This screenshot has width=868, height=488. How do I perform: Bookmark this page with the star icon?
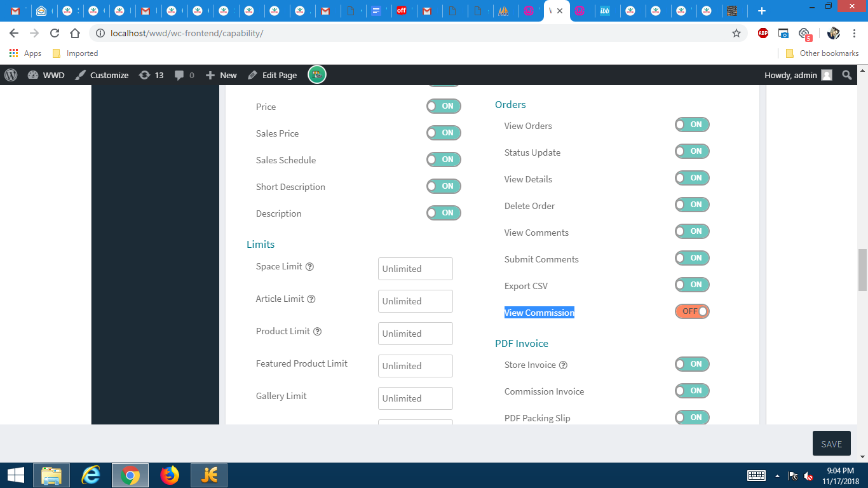pyautogui.click(x=736, y=33)
